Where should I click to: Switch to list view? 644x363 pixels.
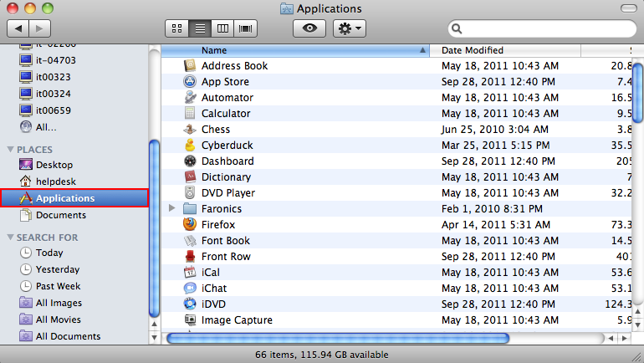(200, 28)
